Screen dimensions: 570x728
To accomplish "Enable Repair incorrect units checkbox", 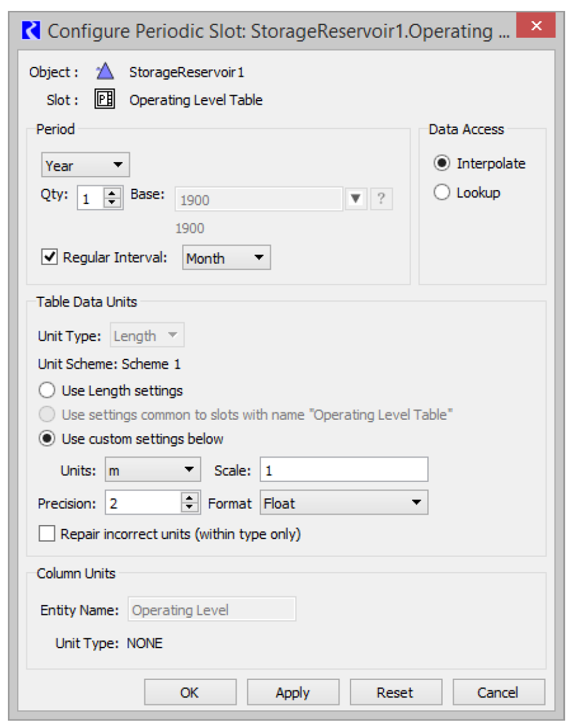I will pyautogui.click(x=47, y=534).
